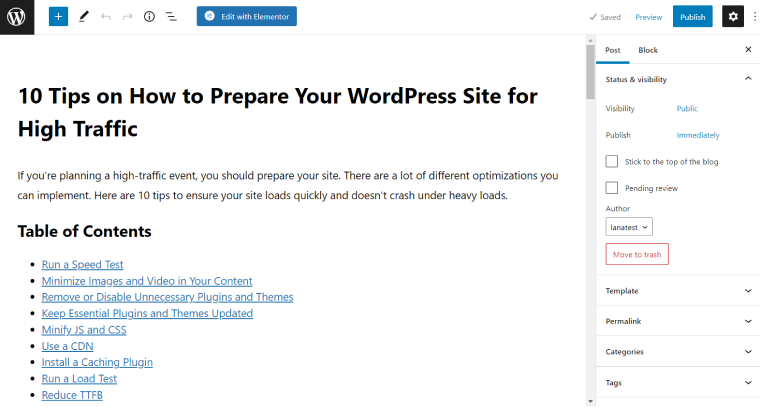Click Minimize Images and Video in Your Content
This screenshot has height=407, width=760.
[147, 281]
